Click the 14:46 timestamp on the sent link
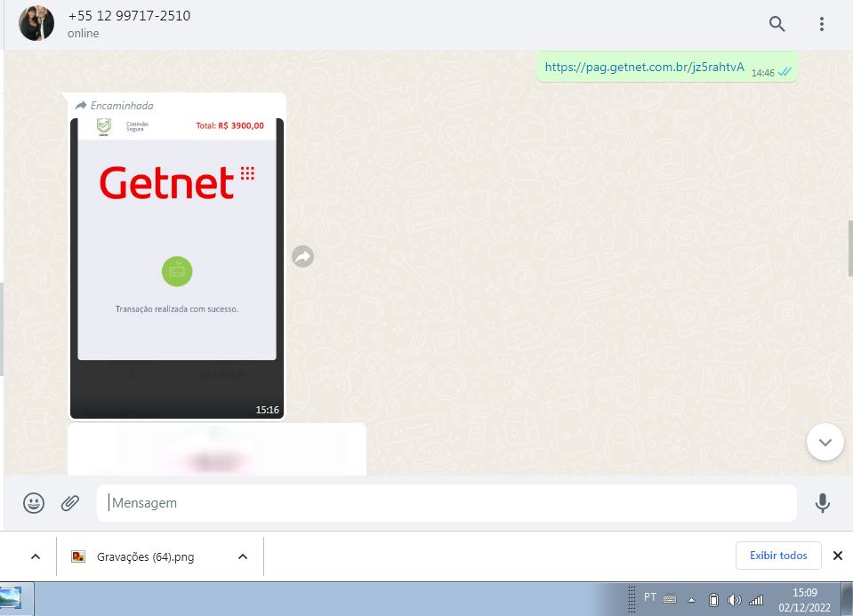The width and height of the screenshot is (853, 616). point(762,73)
